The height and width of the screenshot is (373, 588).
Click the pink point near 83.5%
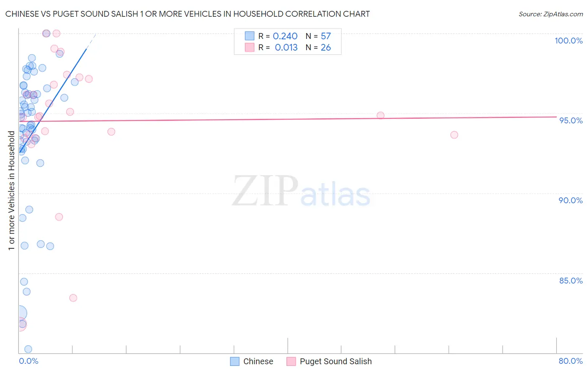pos(73,298)
